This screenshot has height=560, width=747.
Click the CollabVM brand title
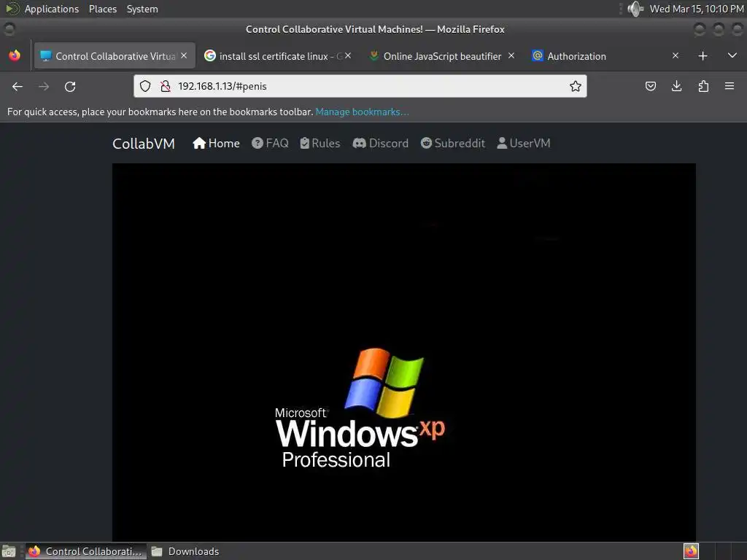(144, 144)
